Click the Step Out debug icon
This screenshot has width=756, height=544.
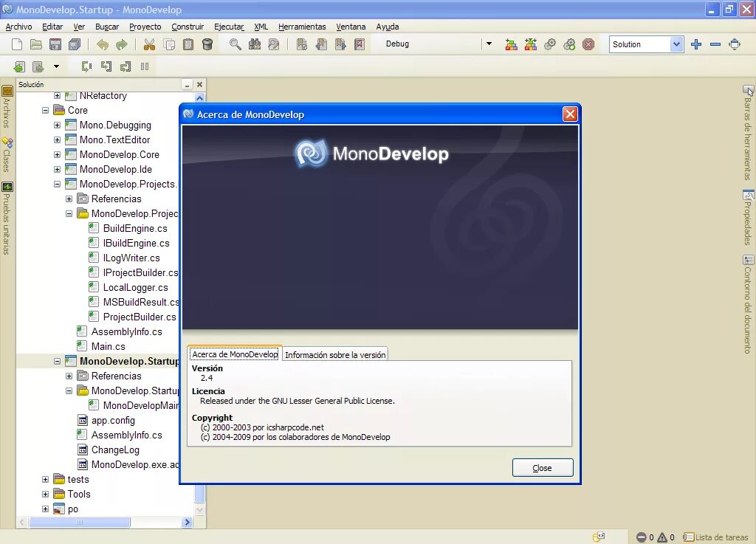[x=126, y=66]
